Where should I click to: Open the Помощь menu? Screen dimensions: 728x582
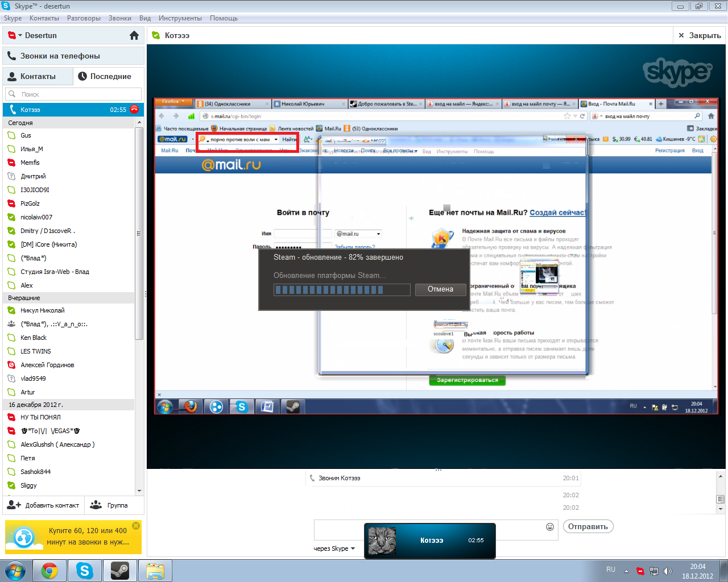pos(224,18)
